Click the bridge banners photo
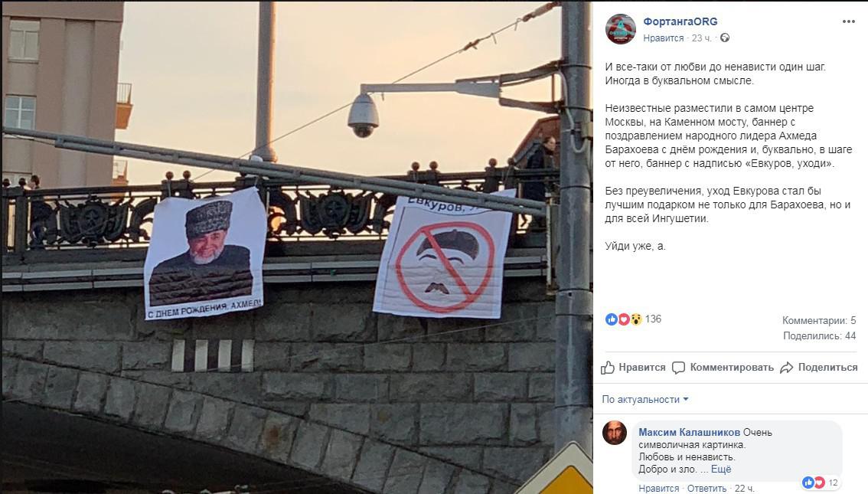This screenshot has width=868, height=494. pyautogui.click(x=297, y=247)
